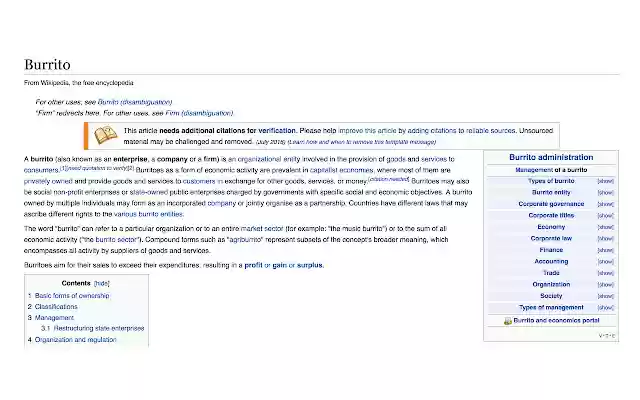Hide the Contents table
This screenshot has height=400, width=640.
(102, 283)
